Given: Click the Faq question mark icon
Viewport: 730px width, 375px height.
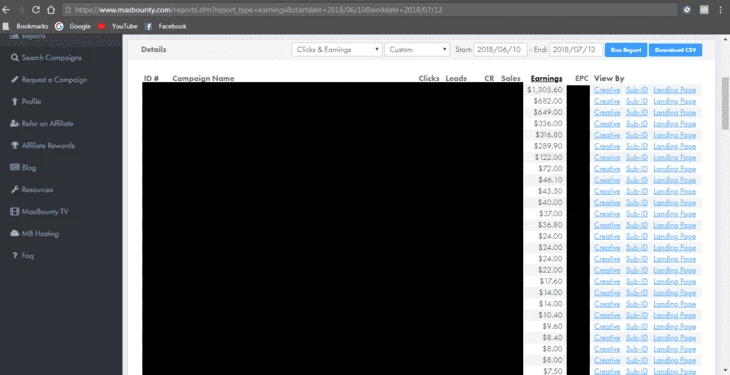Looking at the screenshot, I should tap(14, 255).
